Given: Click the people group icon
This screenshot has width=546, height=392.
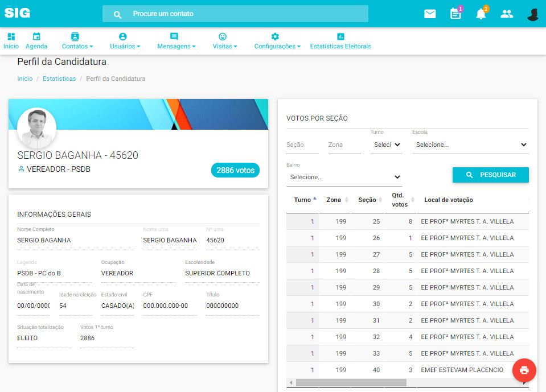Looking at the screenshot, I should [507, 14].
